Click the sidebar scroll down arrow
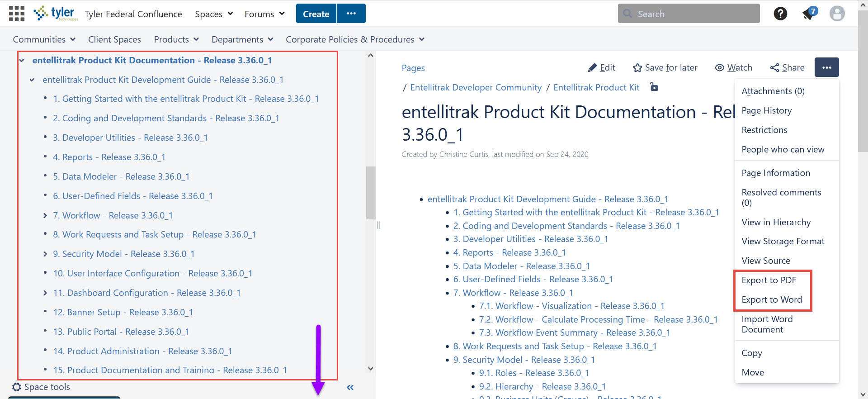The height and width of the screenshot is (399, 868). pos(371,369)
